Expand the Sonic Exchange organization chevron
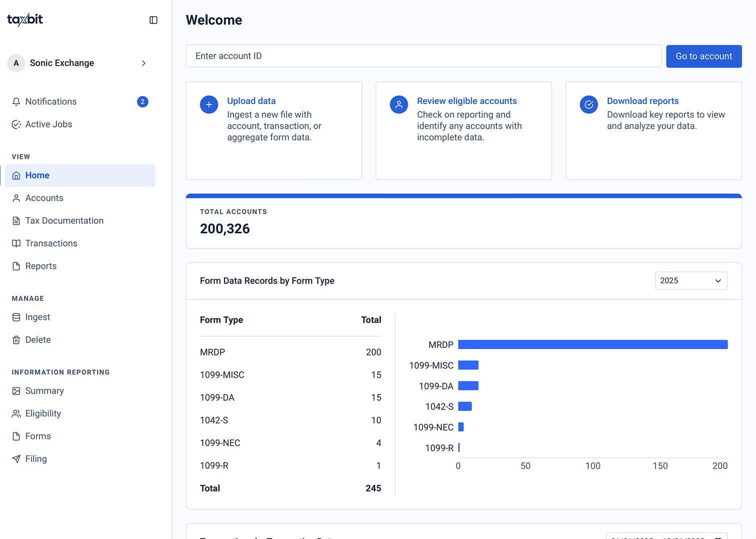The width and height of the screenshot is (756, 539). tap(144, 63)
